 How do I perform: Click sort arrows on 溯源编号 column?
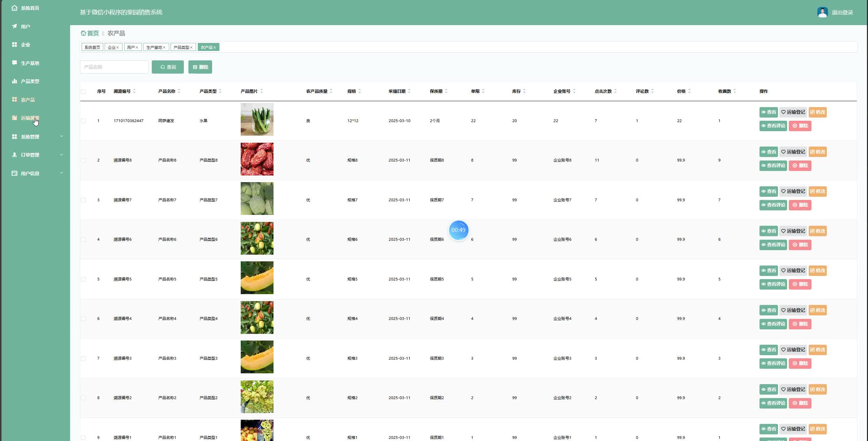click(134, 91)
